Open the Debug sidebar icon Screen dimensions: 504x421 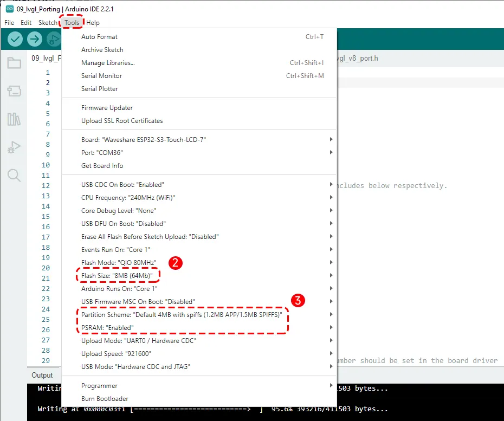14,147
